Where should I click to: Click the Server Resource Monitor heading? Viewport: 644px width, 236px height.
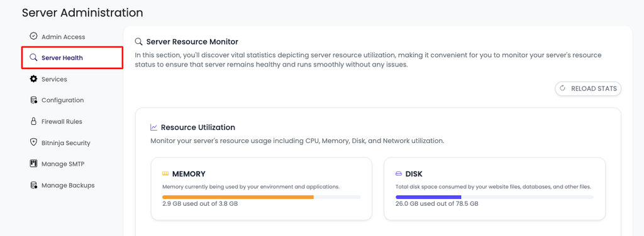[x=192, y=42]
